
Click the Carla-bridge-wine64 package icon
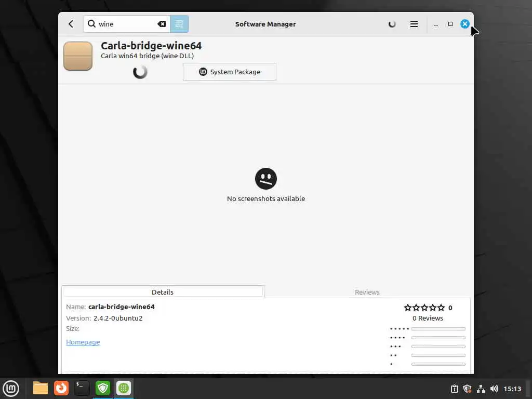78,56
